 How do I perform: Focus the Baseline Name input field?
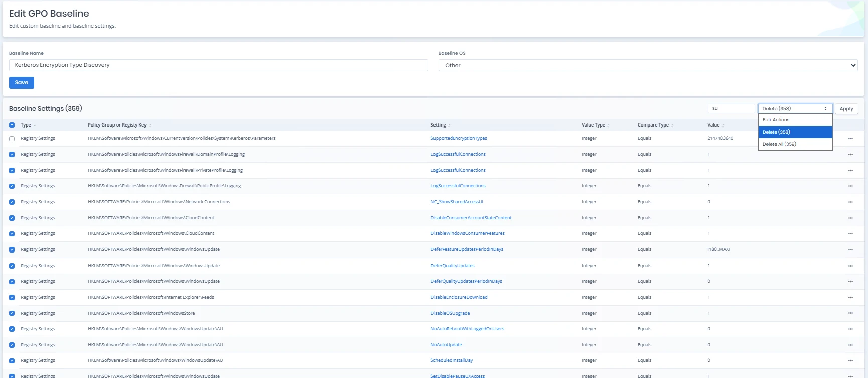(218, 65)
